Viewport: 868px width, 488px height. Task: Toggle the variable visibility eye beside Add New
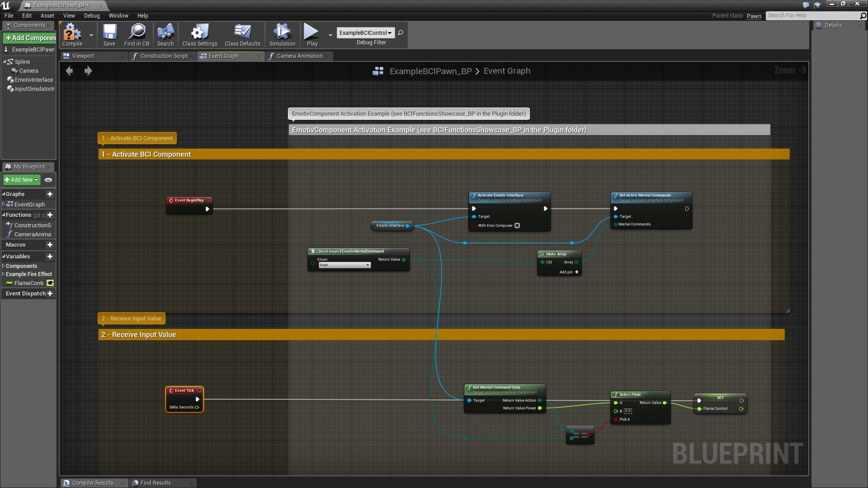(48, 180)
